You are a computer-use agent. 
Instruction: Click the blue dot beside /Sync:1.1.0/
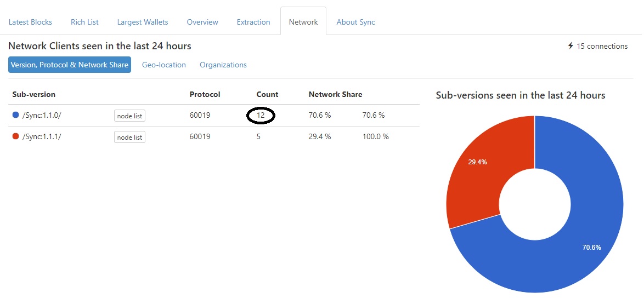click(15, 115)
